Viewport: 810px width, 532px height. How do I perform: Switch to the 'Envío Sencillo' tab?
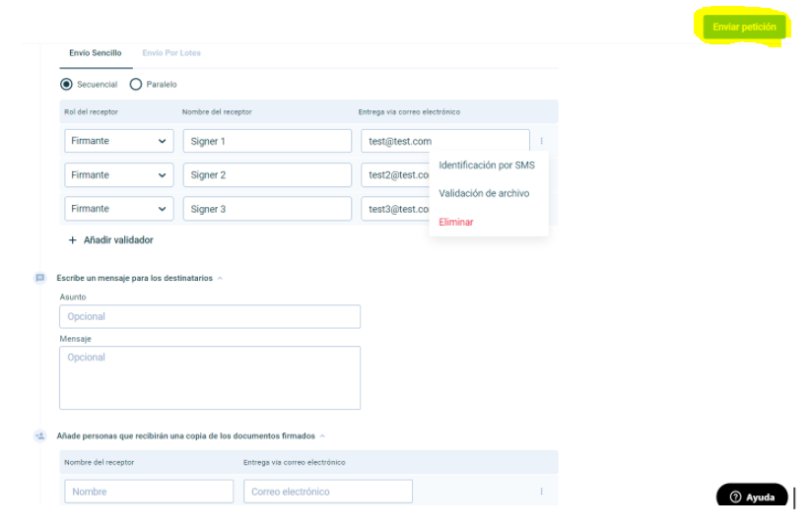click(96, 52)
